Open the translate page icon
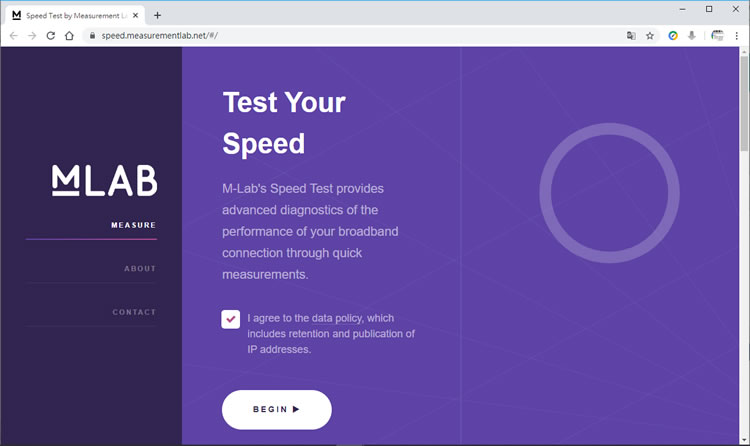 pyautogui.click(x=631, y=36)
